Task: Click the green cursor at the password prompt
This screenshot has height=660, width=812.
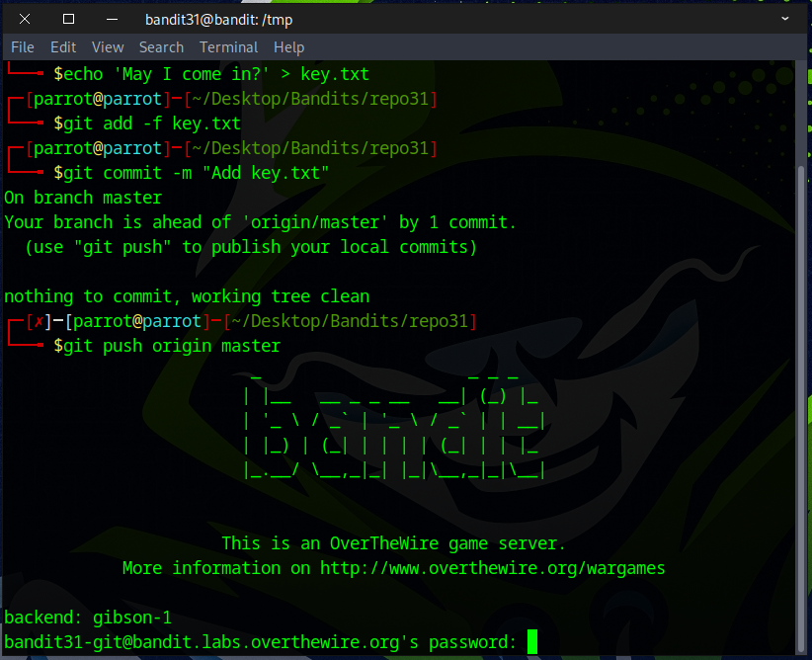Action: (x=532, y=642)
